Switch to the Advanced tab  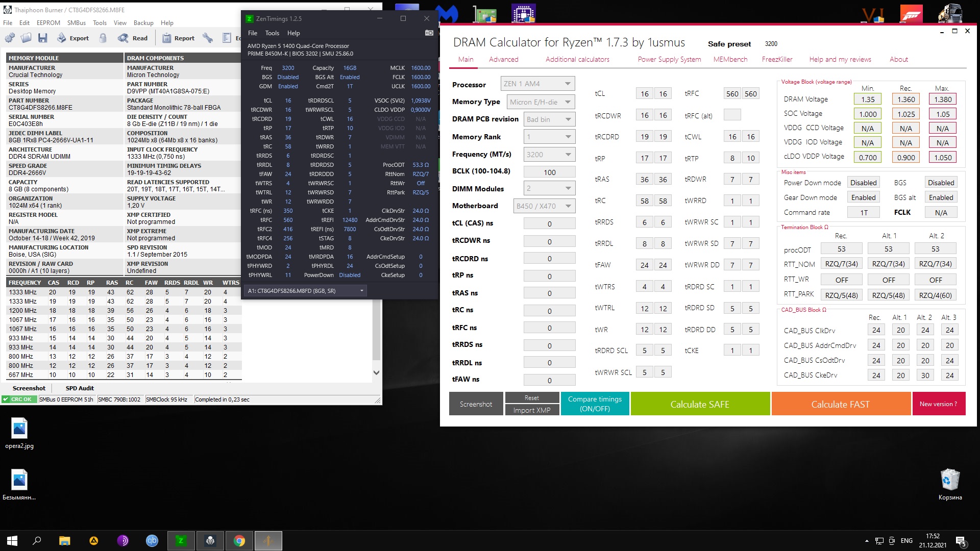(503, 59)
